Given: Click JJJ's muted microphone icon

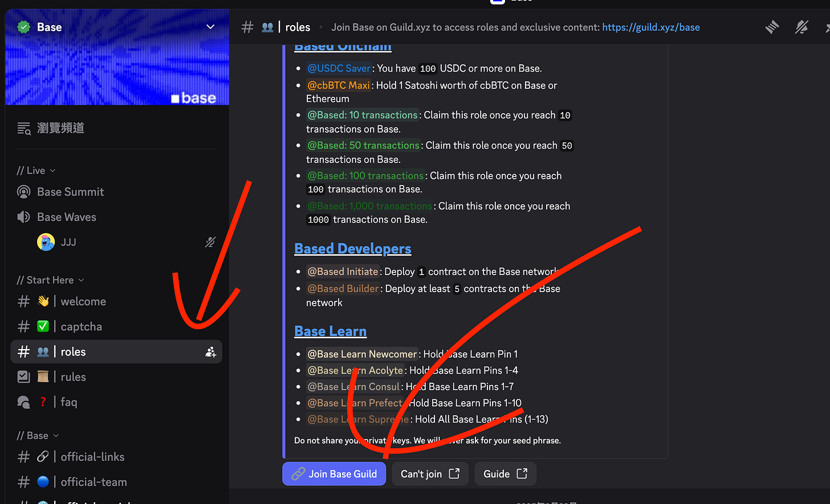Looking at the screenshot, I should click(210, 242).
